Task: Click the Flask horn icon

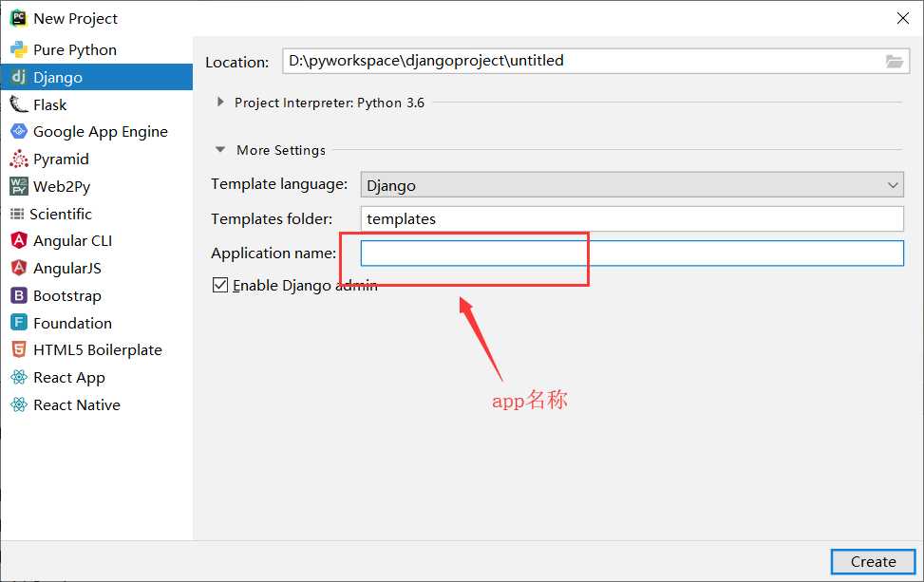Action: point(19,104)
